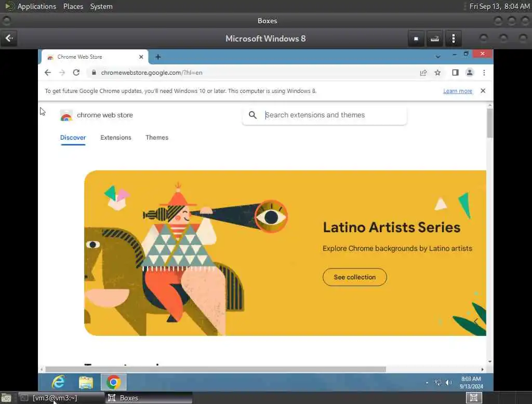This screenshot has height=404, width=532.
Task: Switch to the Discover tab
Action: pos(73,138)
